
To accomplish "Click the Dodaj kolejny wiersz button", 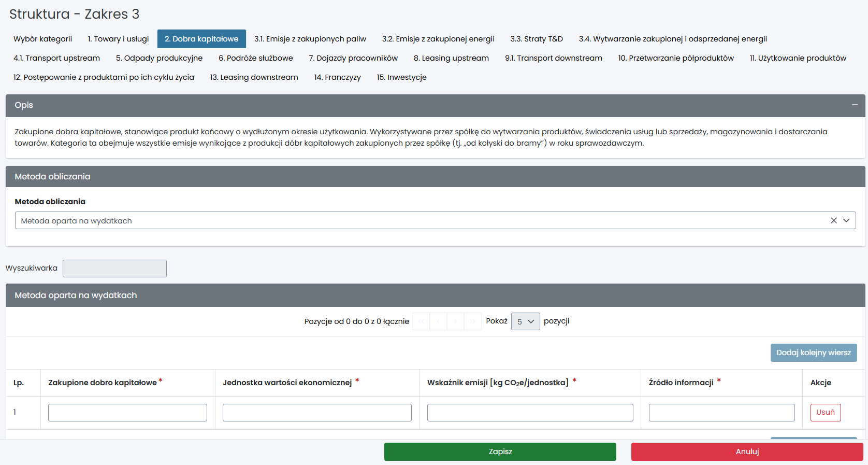I will pyautogui.click(x=813, y=353).
